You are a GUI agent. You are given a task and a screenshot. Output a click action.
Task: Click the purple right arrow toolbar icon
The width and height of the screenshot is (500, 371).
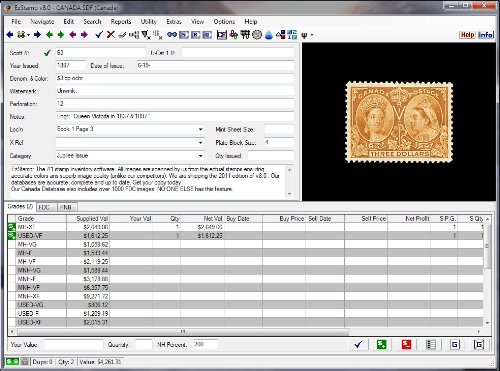pos(84,35)
